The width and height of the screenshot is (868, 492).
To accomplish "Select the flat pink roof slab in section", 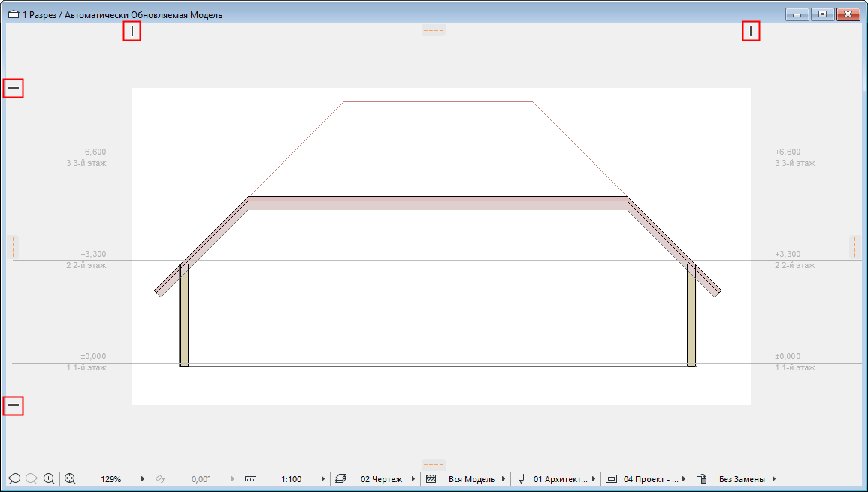I will pos(437,203).
